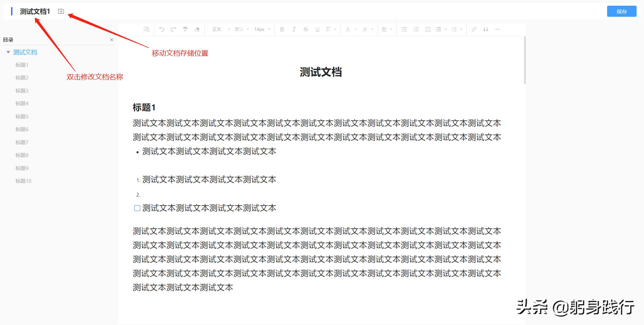Viewport: 644px width, 325px height.
Task: Click the Redo icon in the toolbar
Action: point(173,29)
